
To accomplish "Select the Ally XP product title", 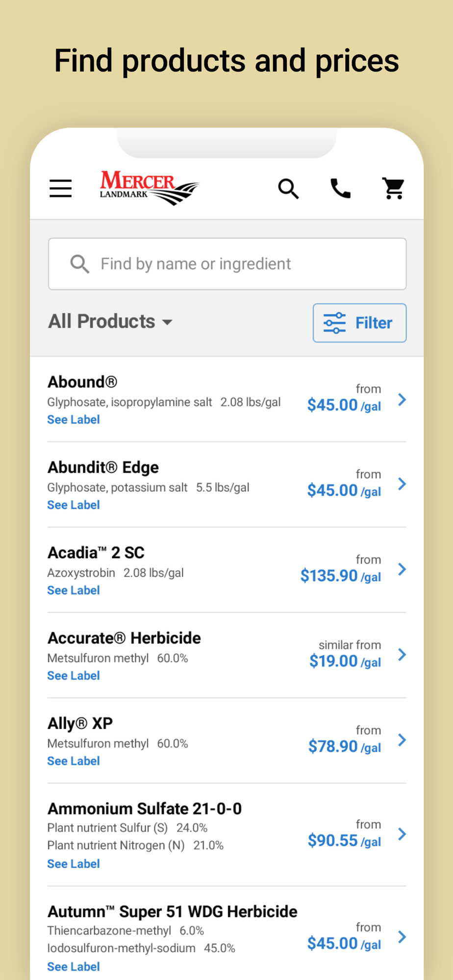I will [x=80, y=723].
